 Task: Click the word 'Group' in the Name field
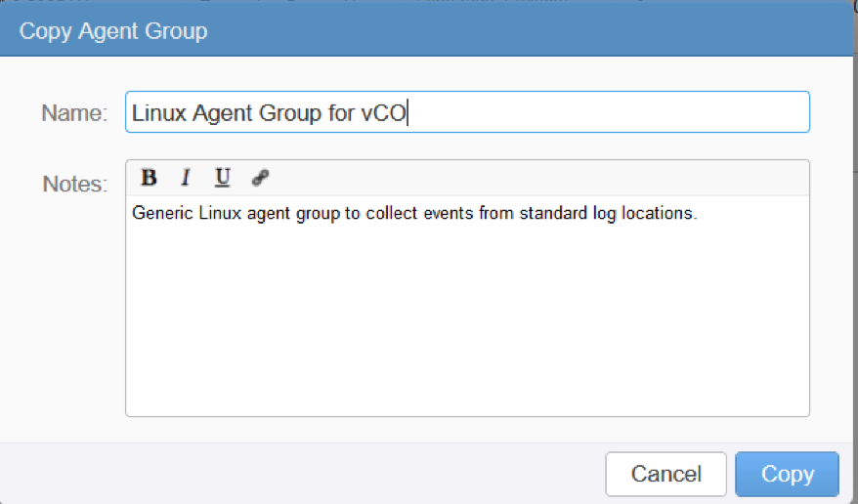click(x=289, y=113)
